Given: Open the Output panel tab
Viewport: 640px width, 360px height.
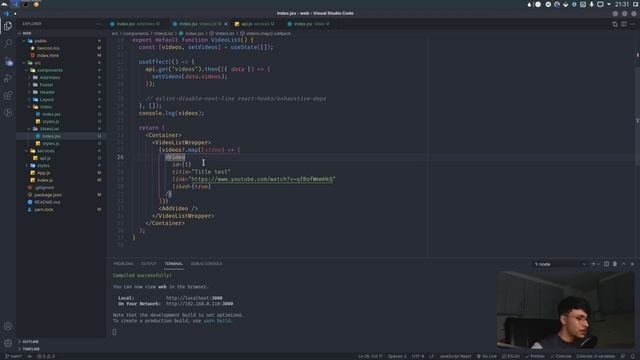Looking at the screenshot, I should (149, 264).
